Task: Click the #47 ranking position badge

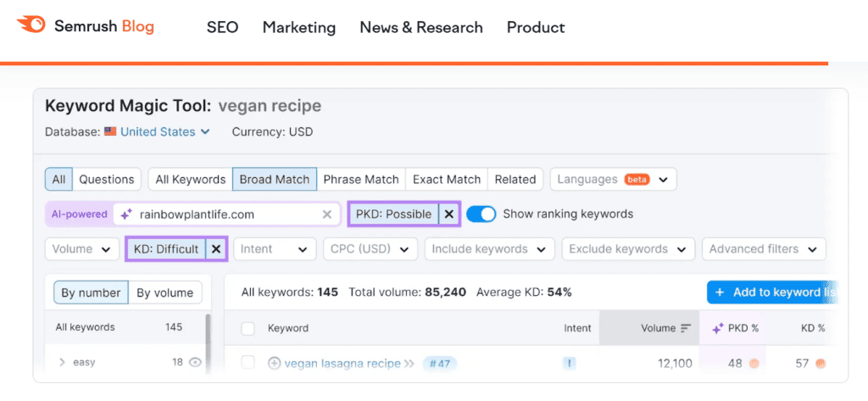Action: click(x=440, y=364)
